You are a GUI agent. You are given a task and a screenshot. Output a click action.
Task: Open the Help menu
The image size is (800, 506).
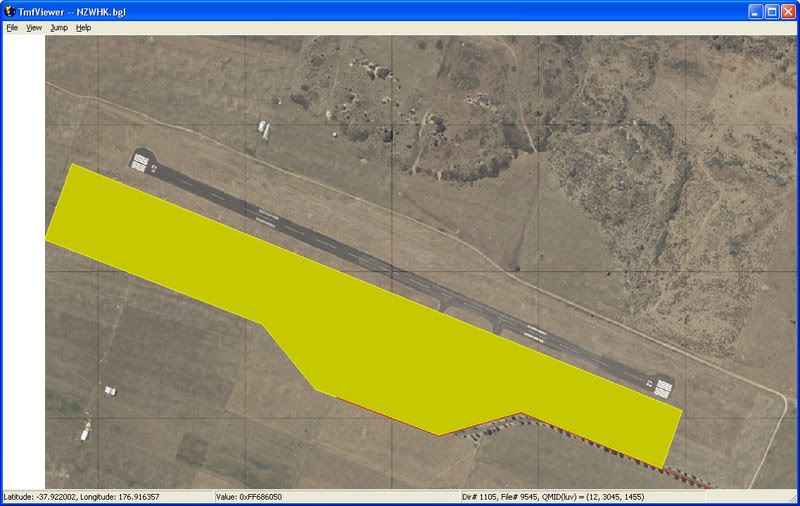tap(83, 28)
